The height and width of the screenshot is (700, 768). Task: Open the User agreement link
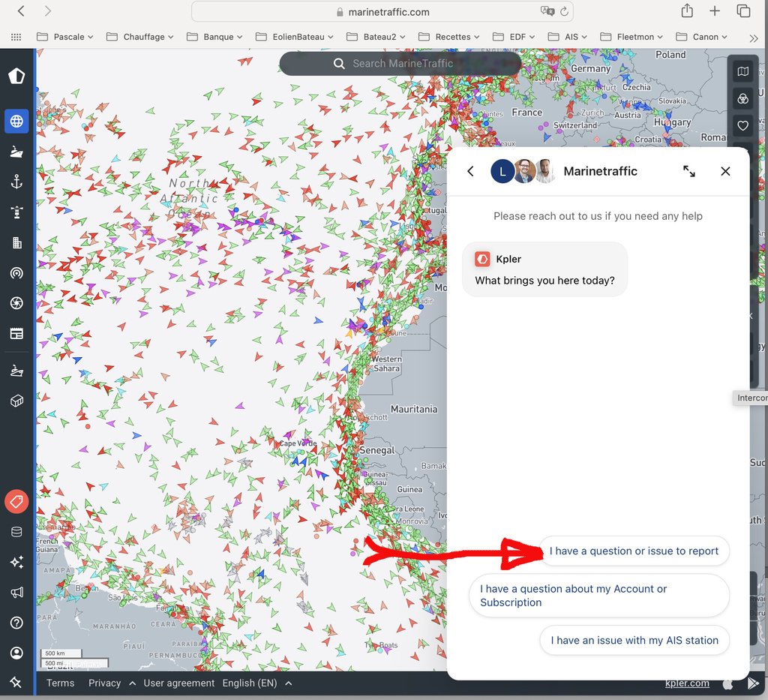[x=178, y=683]
